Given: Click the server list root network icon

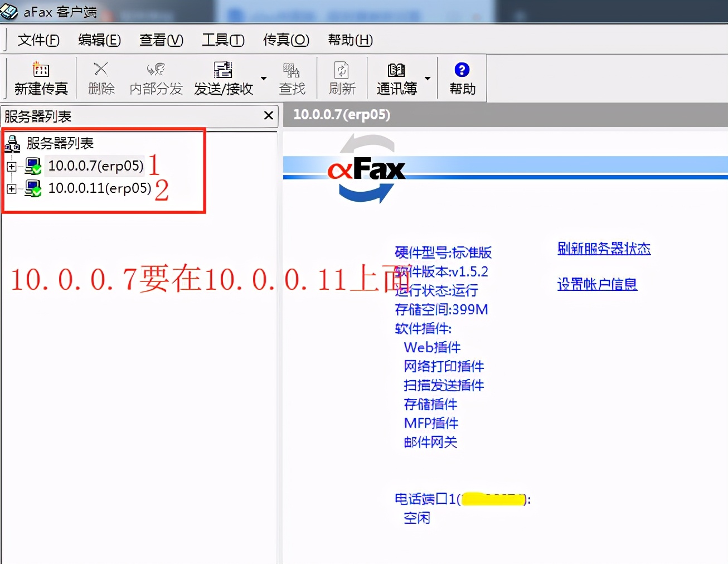Looking at the screenshot, I should tap(12, 144).
